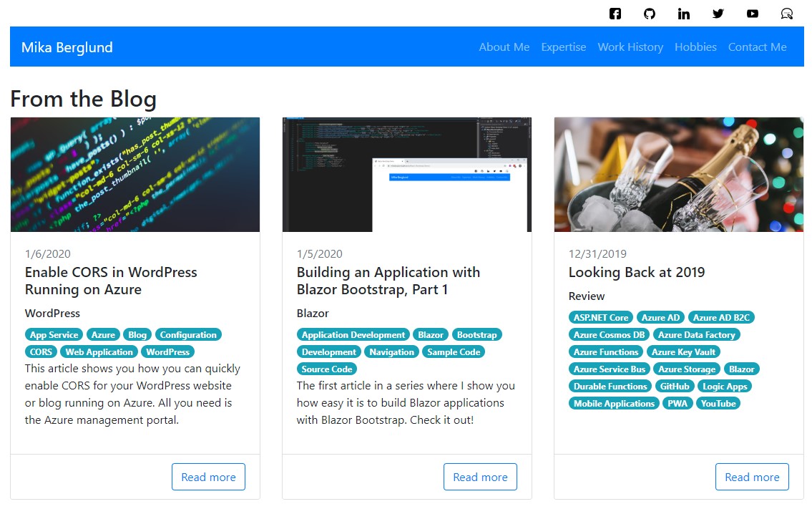Click the Azure AD tag
The image size is (812, 509).
tap(661, 318)
